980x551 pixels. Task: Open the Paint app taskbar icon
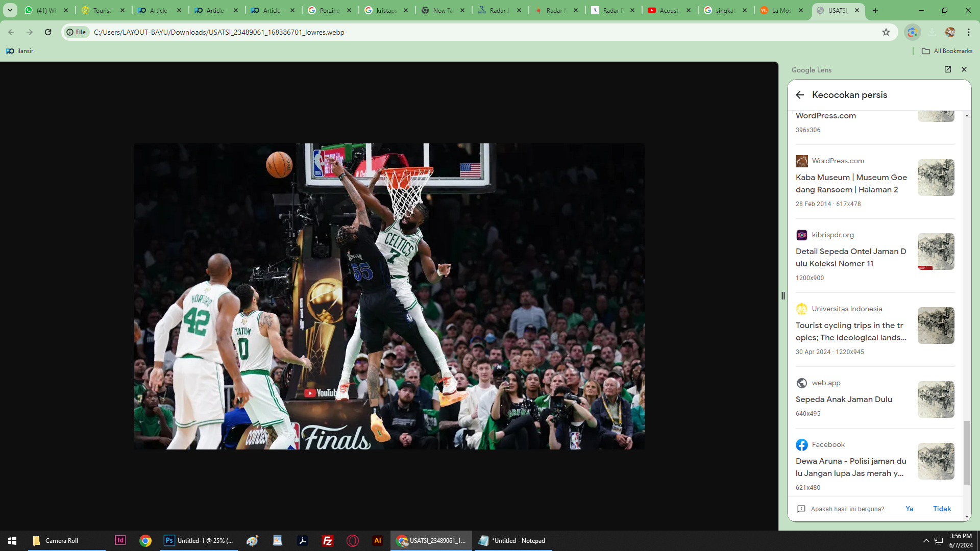click(x=252, y=541)
